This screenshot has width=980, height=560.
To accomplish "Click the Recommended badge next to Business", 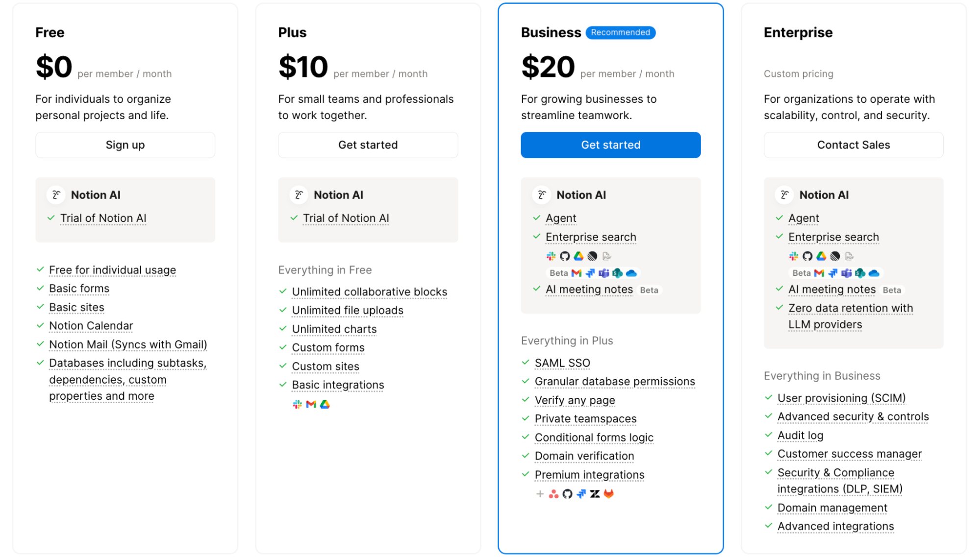I will (620, 32).
